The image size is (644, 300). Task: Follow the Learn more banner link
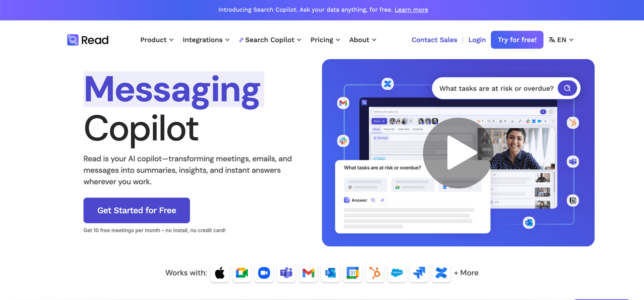pyautogui.click(x=411, y=10)
